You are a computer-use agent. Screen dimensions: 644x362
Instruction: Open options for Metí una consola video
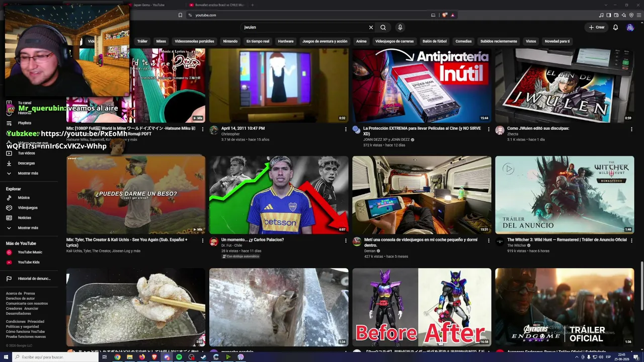coord(489,241)
